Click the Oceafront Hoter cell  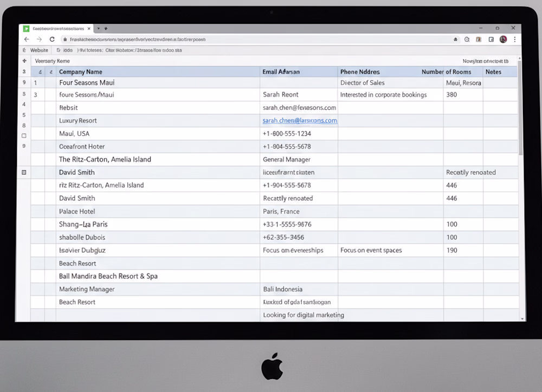[x=158, y=146]
